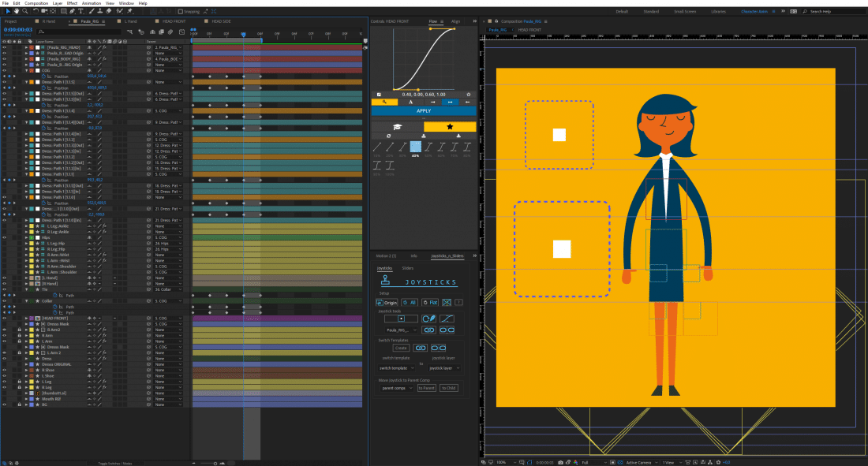Hide the Paula_RIG_HEAD layer eye toggle
This screenshot has height=466, width=868.
(4, 47)
